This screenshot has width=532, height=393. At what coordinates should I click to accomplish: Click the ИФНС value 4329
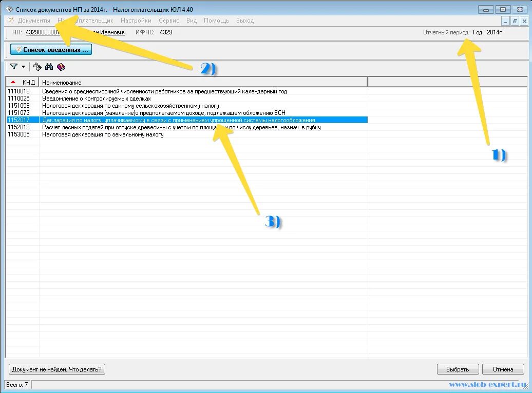click(x=166, y=32)
